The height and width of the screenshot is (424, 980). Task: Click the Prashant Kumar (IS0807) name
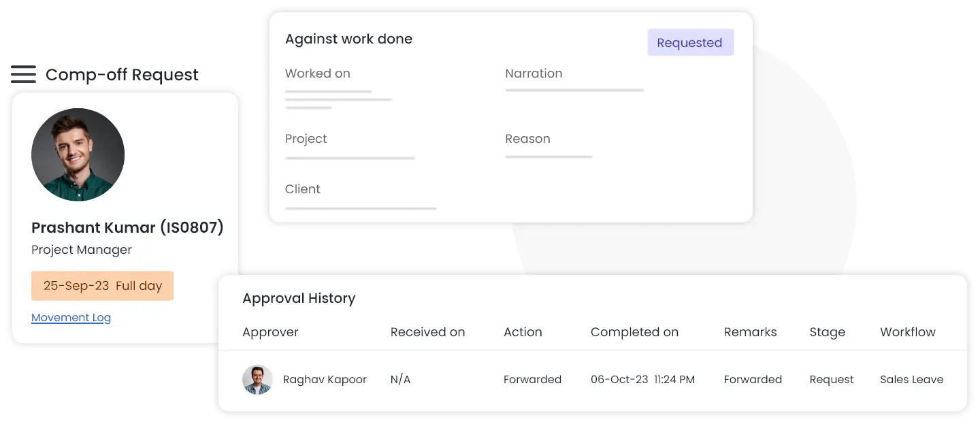click(x=127, y=228)
